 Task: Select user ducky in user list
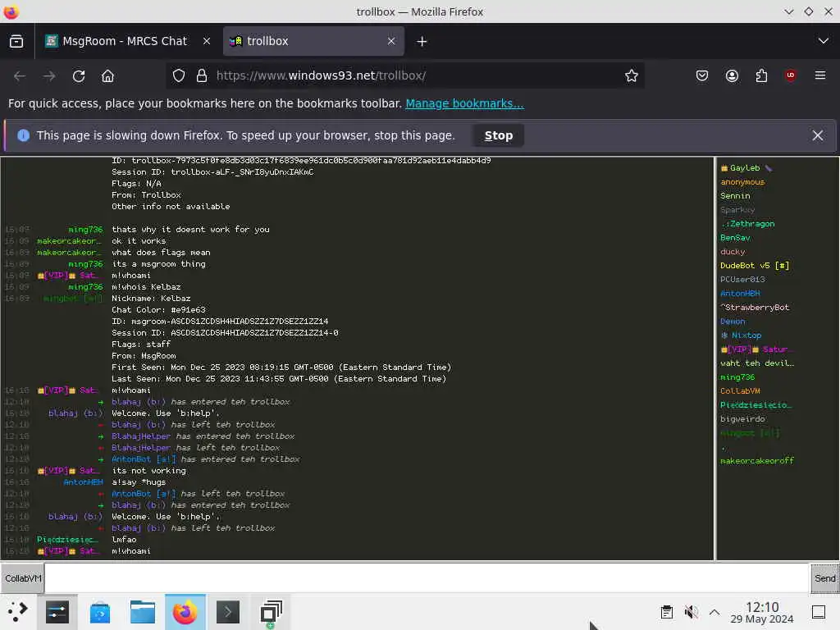tap(733, 252)
